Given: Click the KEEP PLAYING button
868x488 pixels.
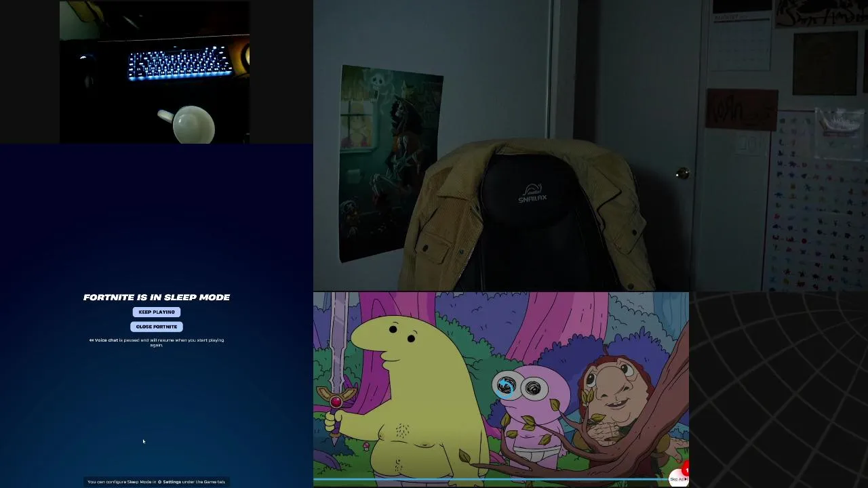Looking at the screenshot, I should coord(157,312).
